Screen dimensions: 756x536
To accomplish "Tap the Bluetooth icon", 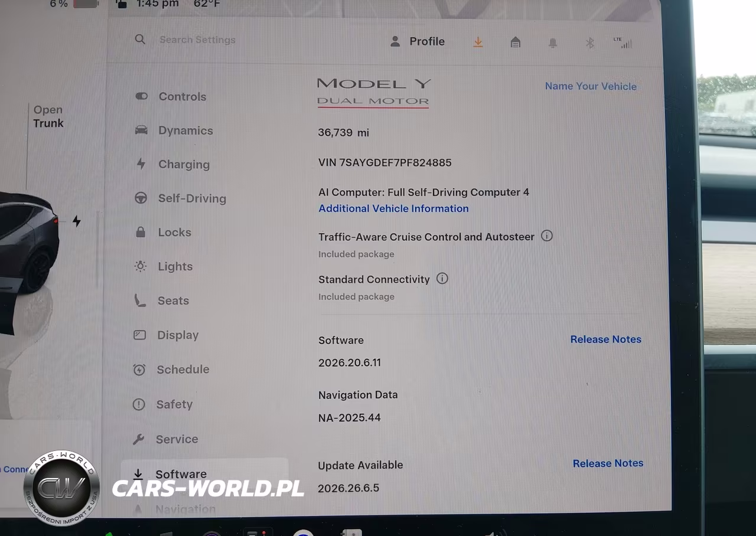I will 589,43.
